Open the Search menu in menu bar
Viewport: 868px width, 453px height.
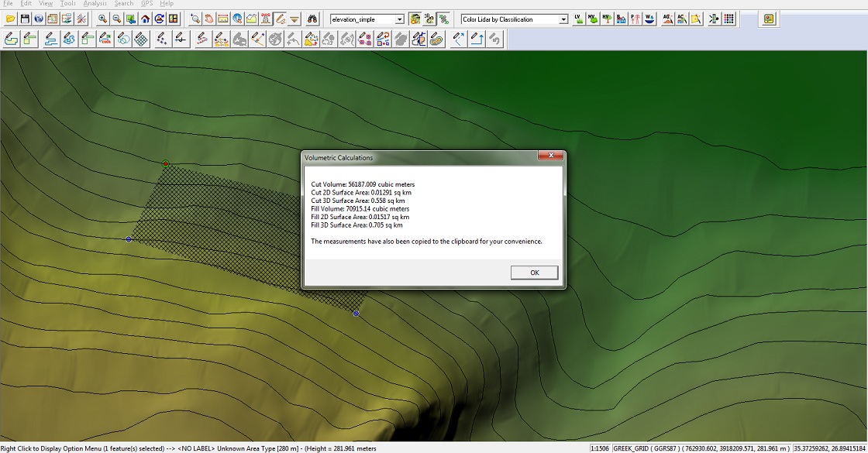124,4
